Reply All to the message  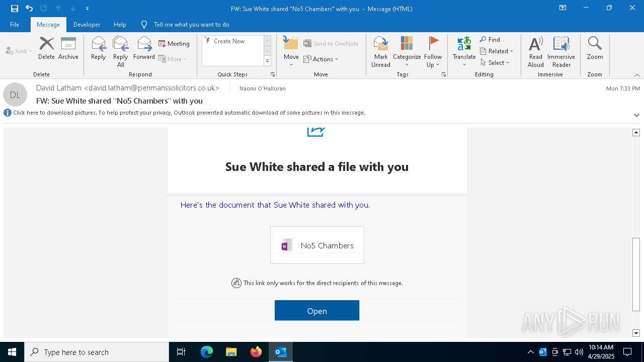[x=120, y=52]
